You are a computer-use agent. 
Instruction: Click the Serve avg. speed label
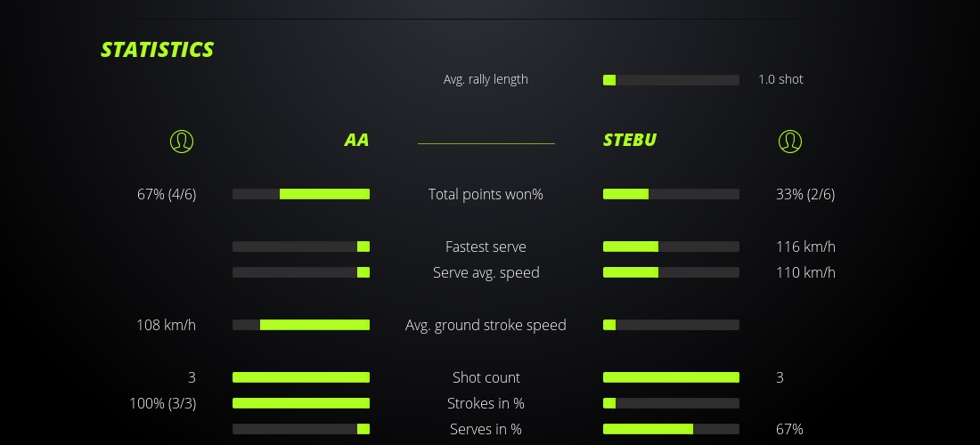486,272
